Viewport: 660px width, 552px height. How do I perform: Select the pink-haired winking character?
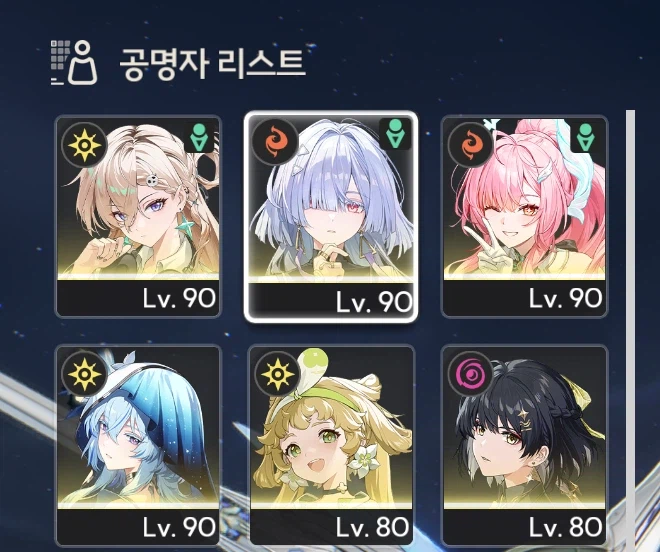point(524,216)
